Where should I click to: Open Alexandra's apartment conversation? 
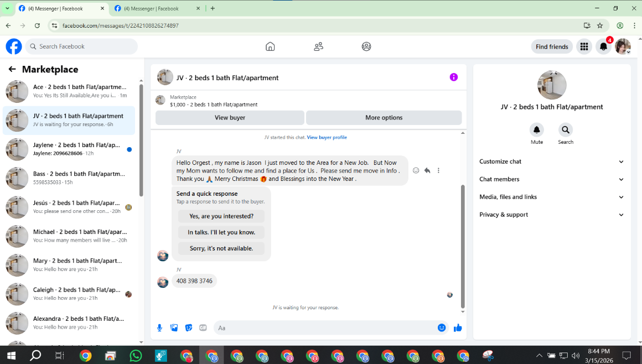(x=69, y=323)
